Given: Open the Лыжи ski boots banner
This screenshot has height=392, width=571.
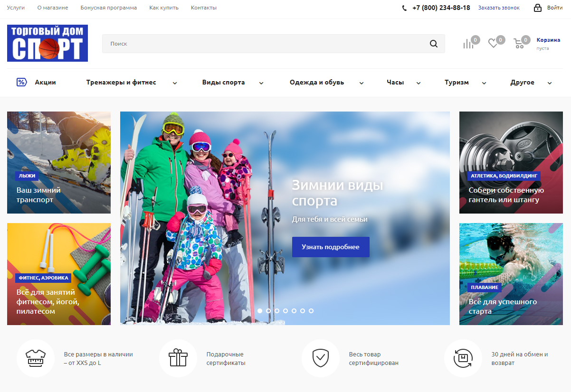Looking at the screenshot, I should (x=59, y=162).
